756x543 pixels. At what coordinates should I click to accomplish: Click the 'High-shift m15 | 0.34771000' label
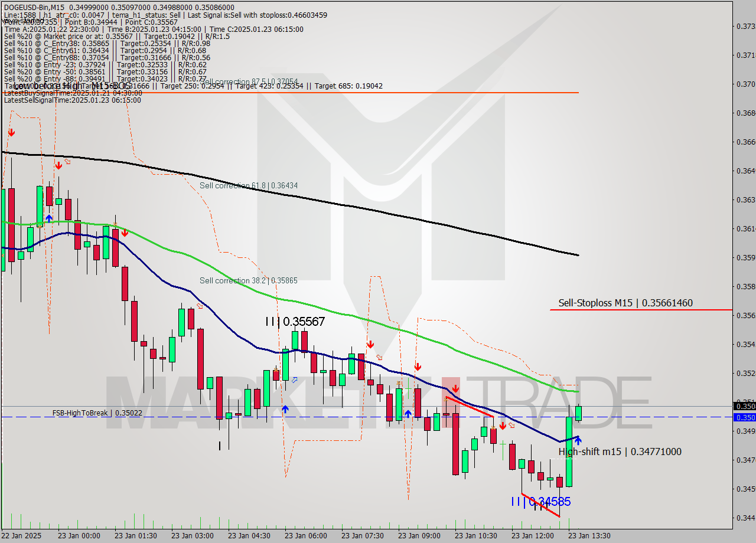point(620,452)
